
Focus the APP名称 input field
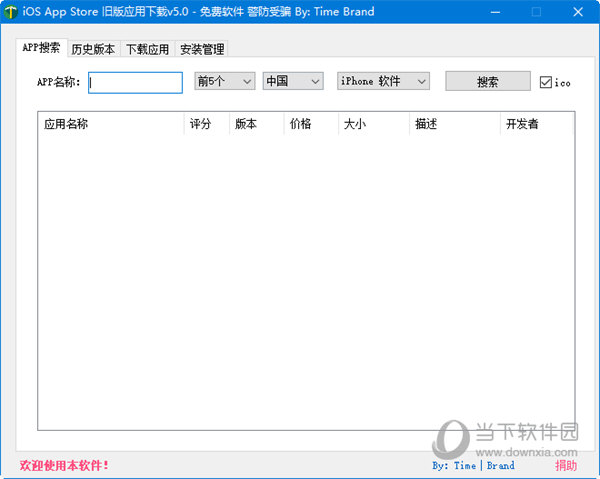pos(135,83)
